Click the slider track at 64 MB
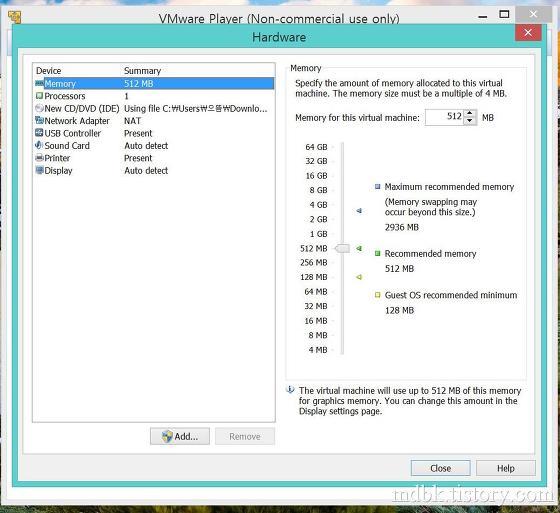Screen dimensions: 560x513 point(342,292)
